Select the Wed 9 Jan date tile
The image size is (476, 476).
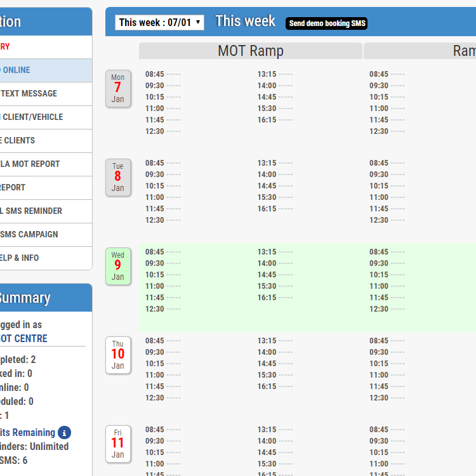pyautogui.click(x=118, y=266)
